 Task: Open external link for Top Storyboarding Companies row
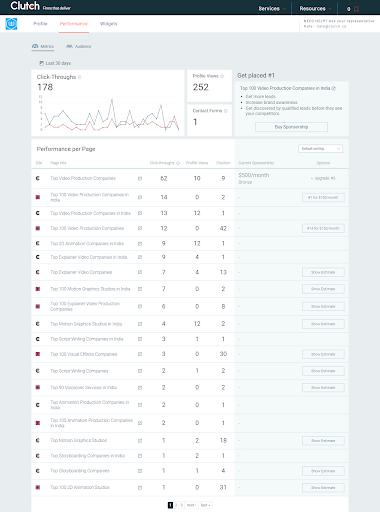[140, 471]
